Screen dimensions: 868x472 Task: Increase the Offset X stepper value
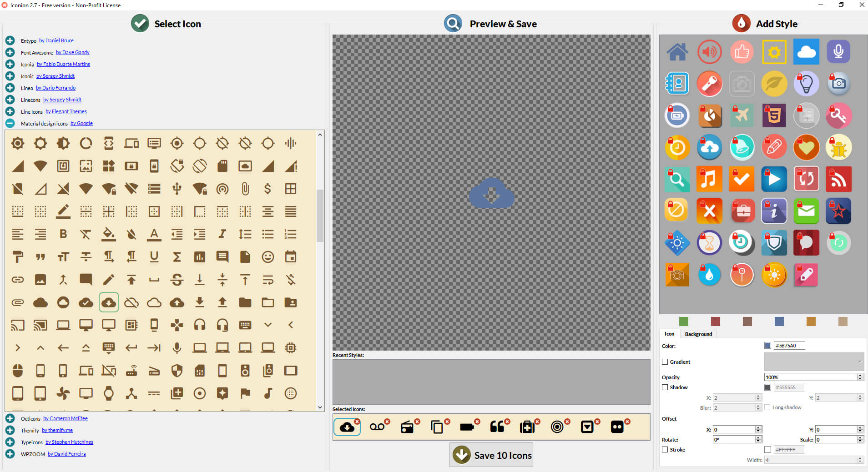coord(758,428)
